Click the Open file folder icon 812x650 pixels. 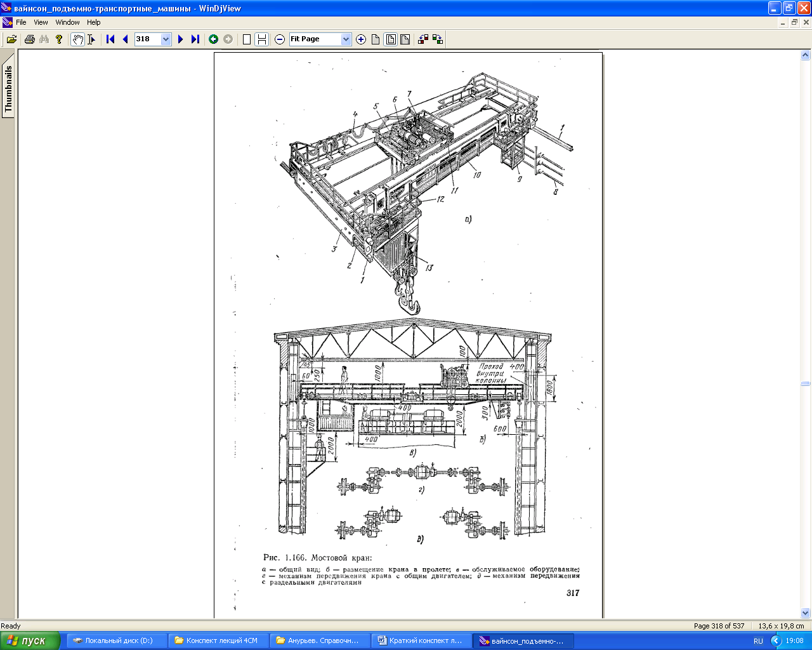[x=11, y=39]
